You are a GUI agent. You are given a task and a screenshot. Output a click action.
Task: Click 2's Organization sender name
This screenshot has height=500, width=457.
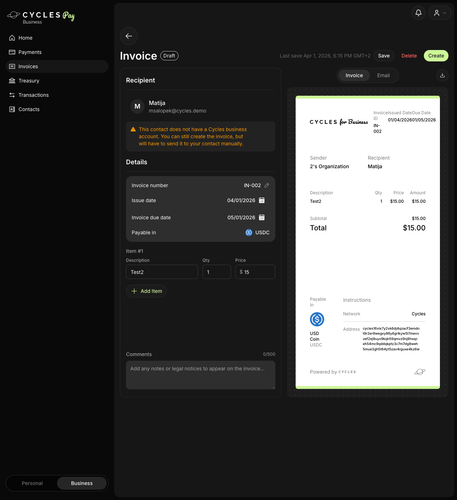tap(329, 167)
